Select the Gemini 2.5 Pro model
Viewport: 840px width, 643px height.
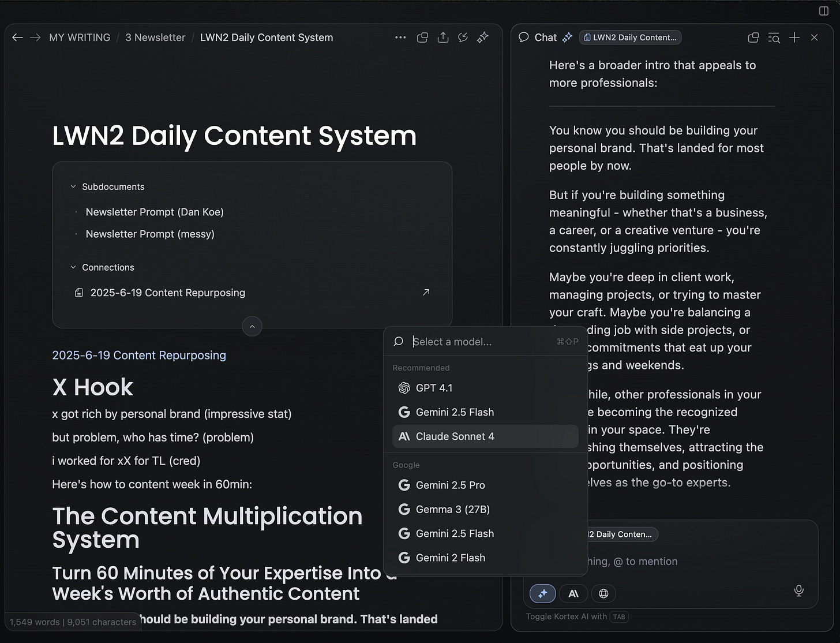tap(485, 485)
